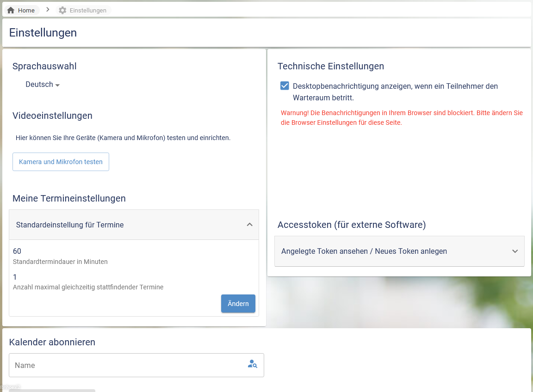Click the small arrow next to Deutsch

(57, 86)
